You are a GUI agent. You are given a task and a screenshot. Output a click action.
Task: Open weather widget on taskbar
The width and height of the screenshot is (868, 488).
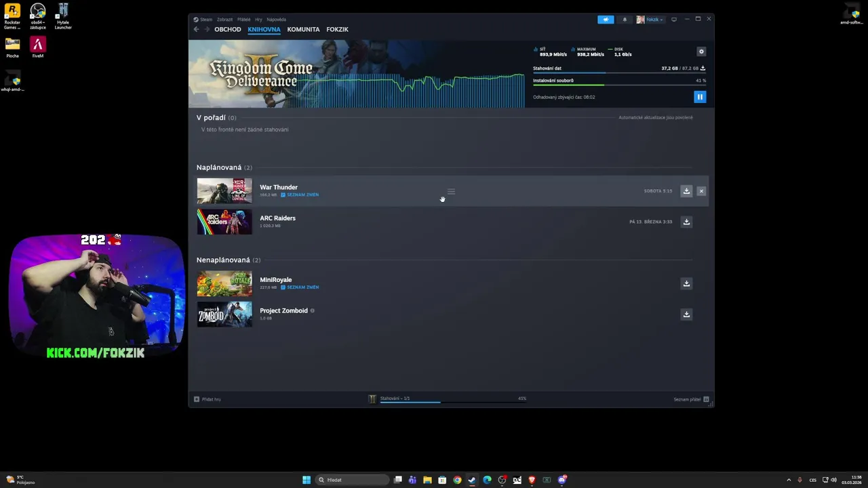20,480
